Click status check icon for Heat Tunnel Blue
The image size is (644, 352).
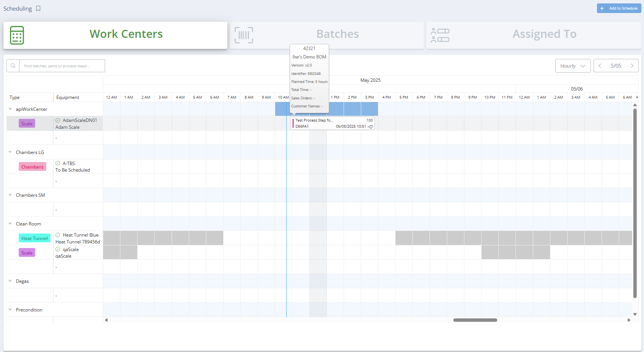(58, 235)
